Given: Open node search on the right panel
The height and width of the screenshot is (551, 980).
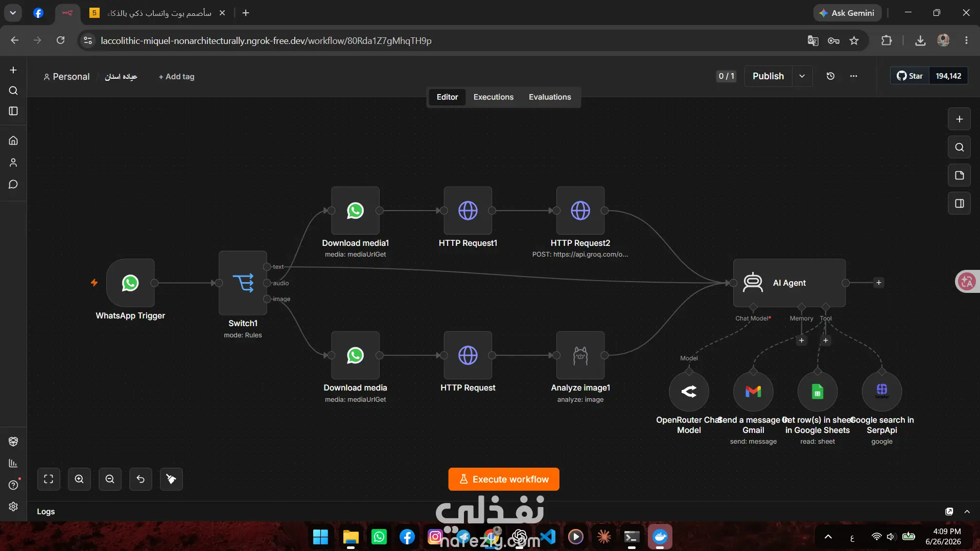Looking at the screenshot, I should coord(959,147).
